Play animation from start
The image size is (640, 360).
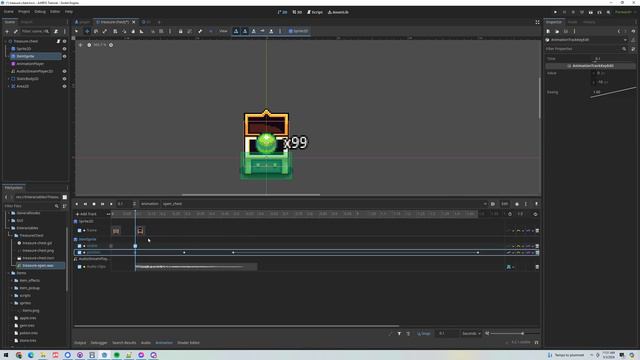tap(102, 204)
